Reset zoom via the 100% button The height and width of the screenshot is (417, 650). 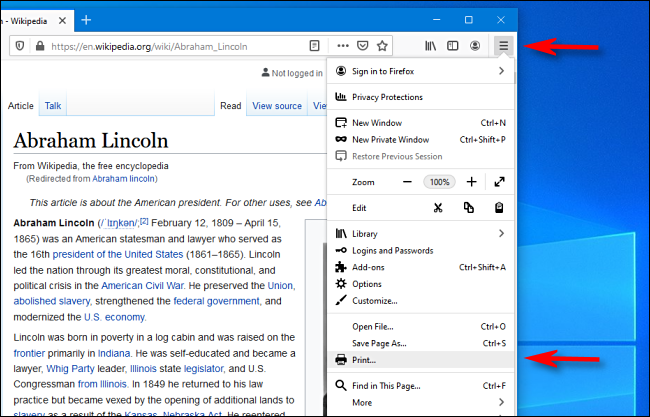pos(439,182)
